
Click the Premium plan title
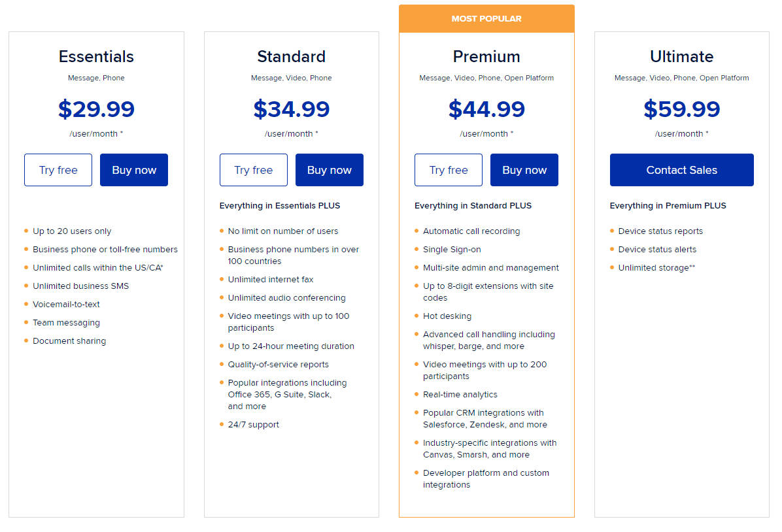pyautogui.click(x=486, y=57)
